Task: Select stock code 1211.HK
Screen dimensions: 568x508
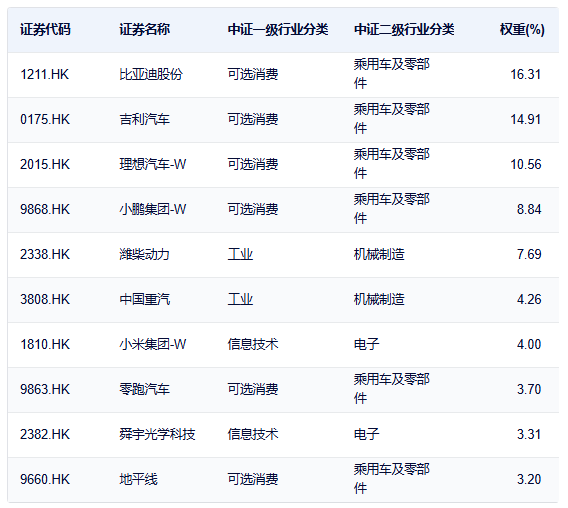Action: 45,75
